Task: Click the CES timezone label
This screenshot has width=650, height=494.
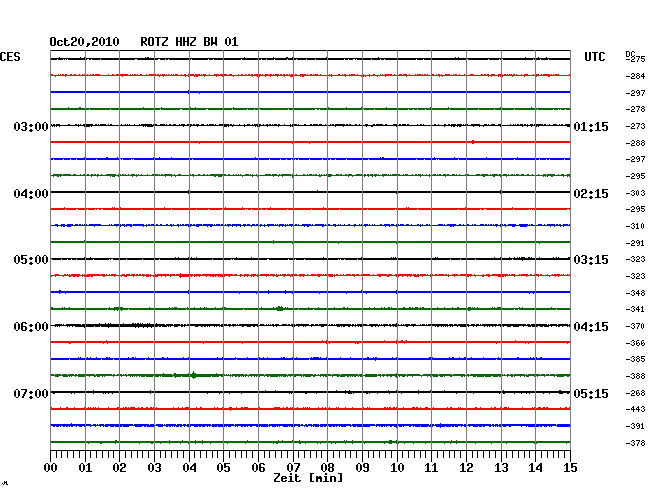Action: click(x=10, y=57)
